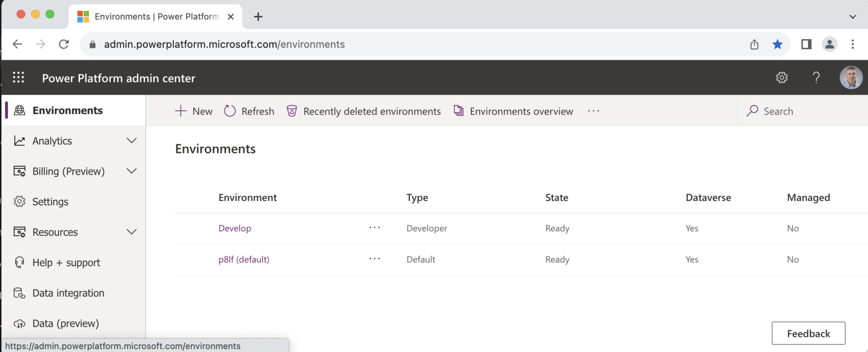The image size is (868, 352).
Task: Open Environments overview
Action: pyautogui.click(x=513, y=111)
